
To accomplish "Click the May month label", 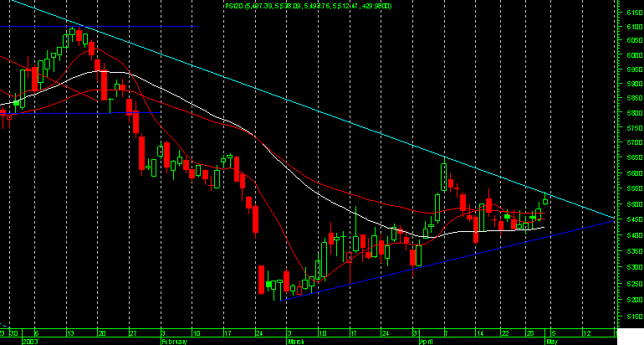I will [x=552, y=342].
